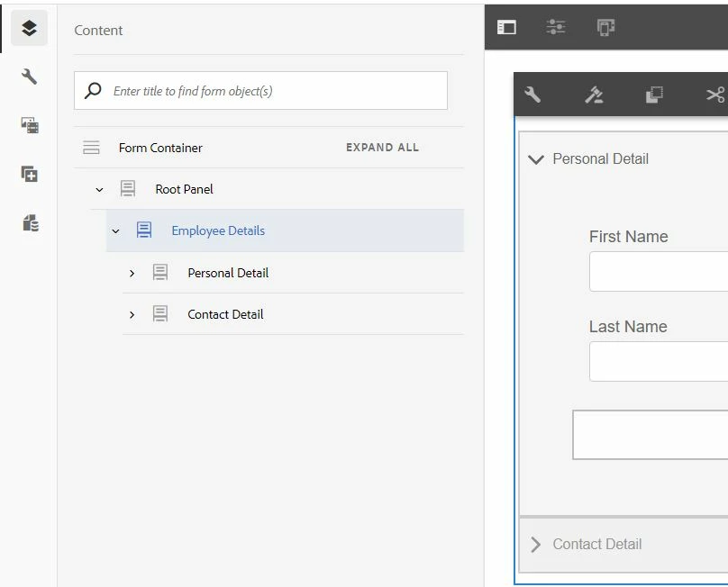Expand the Personal Detail tree node
This screenshot has width=728, height=587.
tap(132, 274)
